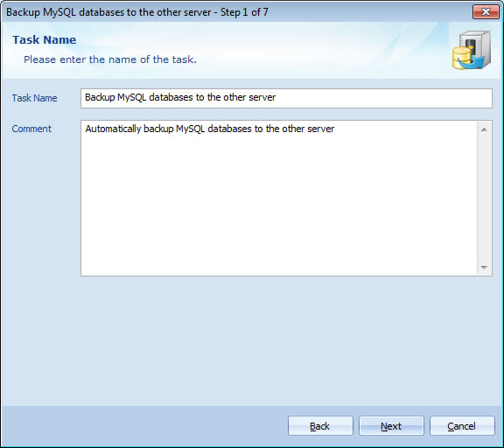The width and height of the screenshot is (504, 448).
Task: Click 'Step 1 of 7' in title bar
Action: (244, 12)
